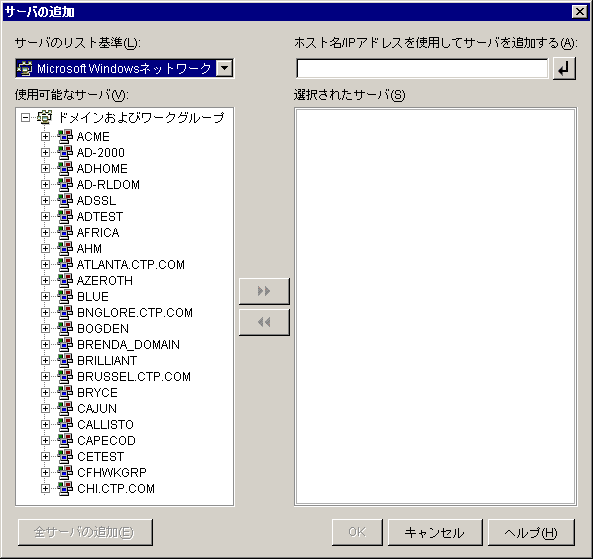Expand the BRENDA_DOMAIN node

[45, 345]
